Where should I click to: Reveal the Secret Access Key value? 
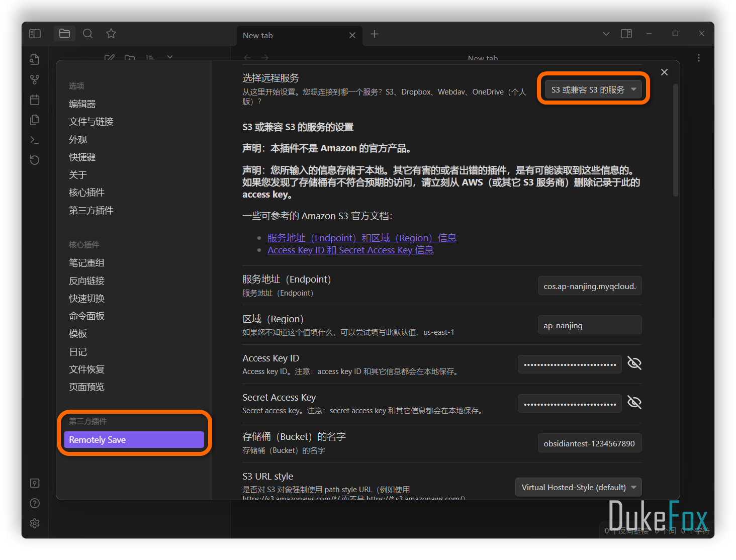click(x=634, y=403)
